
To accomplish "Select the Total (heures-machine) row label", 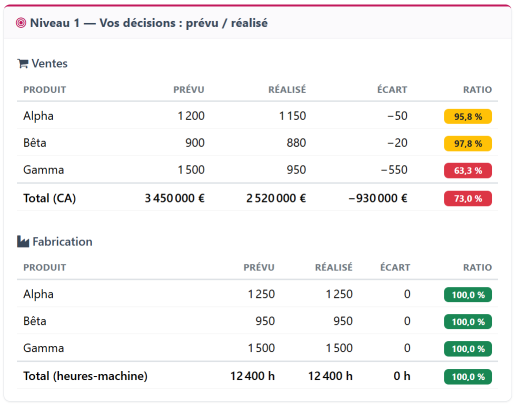I will pos(85,376).
